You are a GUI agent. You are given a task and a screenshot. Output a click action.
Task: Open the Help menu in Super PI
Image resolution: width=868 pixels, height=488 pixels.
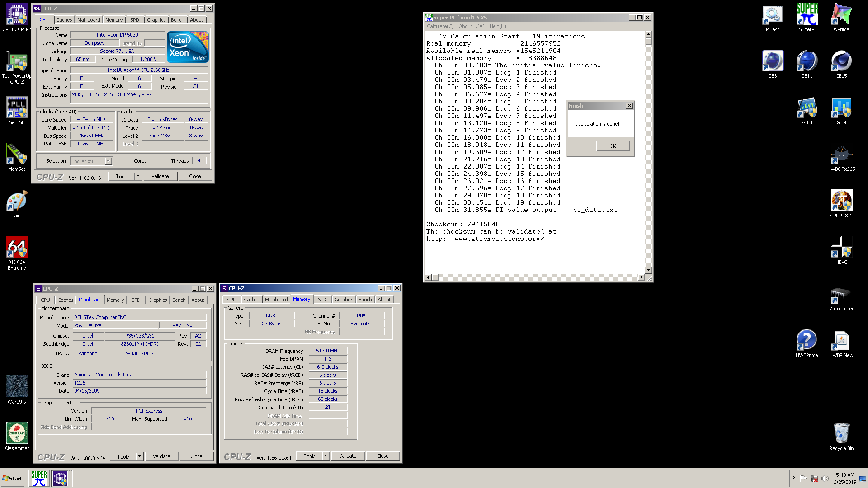tap(498, 26)
